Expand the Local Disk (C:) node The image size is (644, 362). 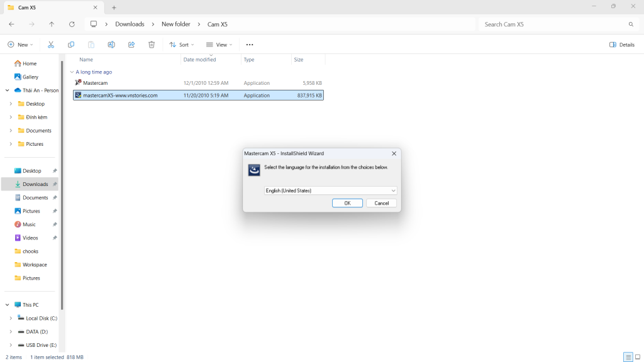[x=11, y=318]
